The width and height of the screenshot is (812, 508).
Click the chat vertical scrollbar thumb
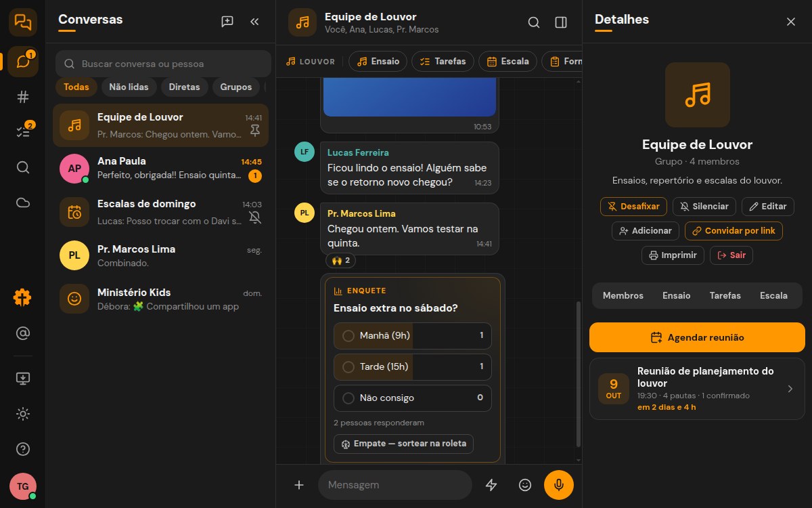(578, 374)
